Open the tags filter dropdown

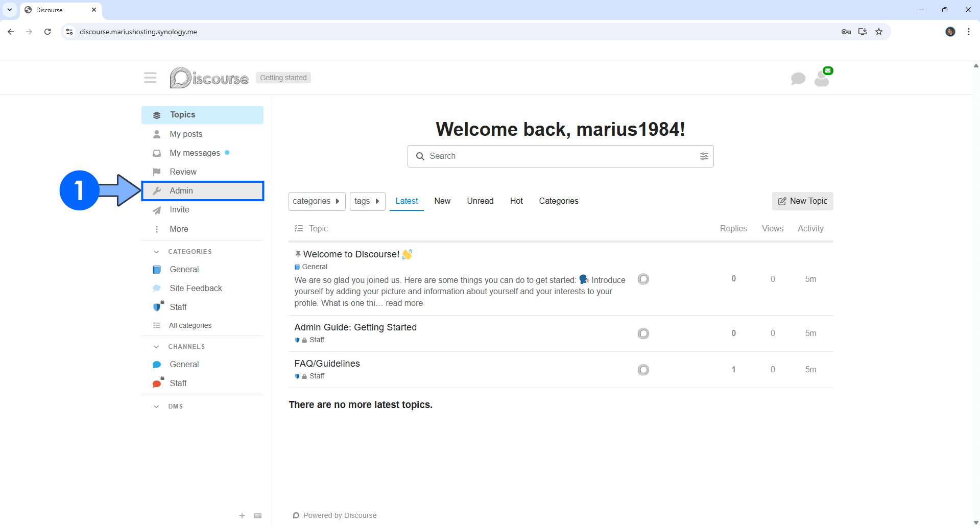pos(367,201)
